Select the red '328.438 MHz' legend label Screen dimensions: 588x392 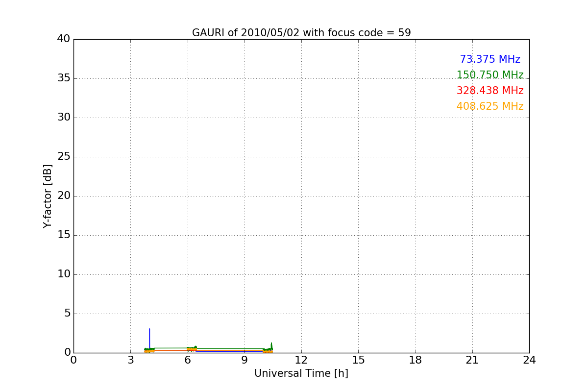[490, 91]
